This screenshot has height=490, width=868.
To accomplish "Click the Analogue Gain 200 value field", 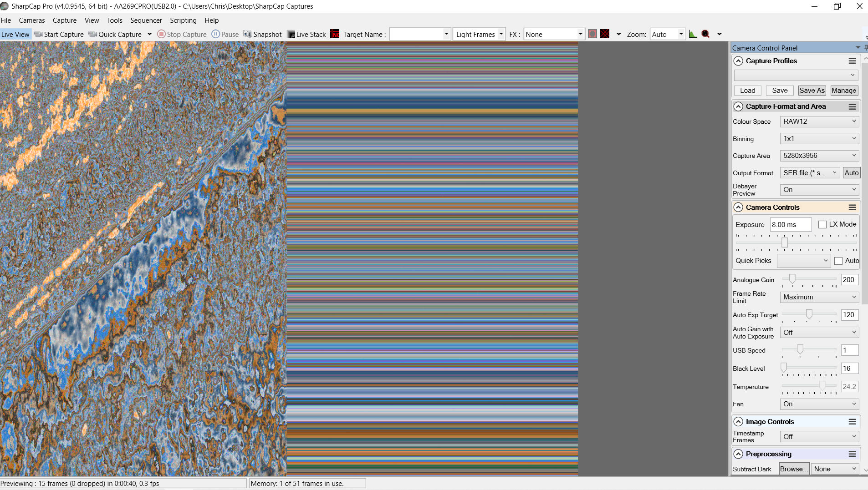I will (x=850, y=280).
